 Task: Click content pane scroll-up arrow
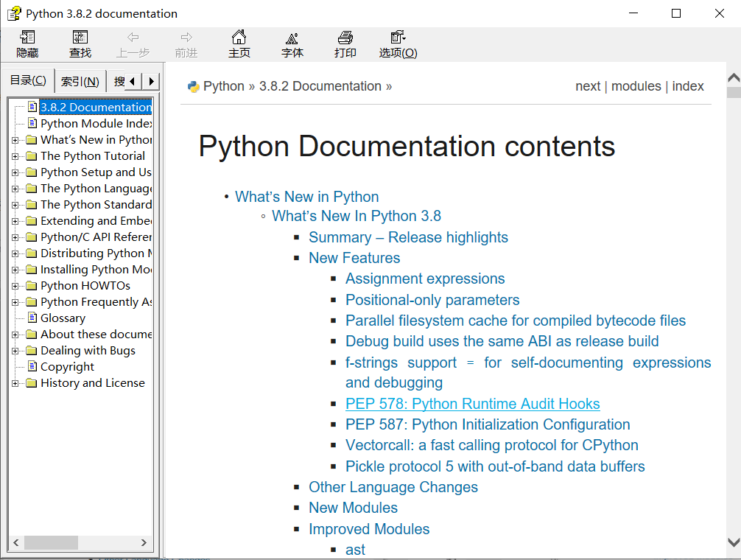pyautogui.click(x=734, y=78)
